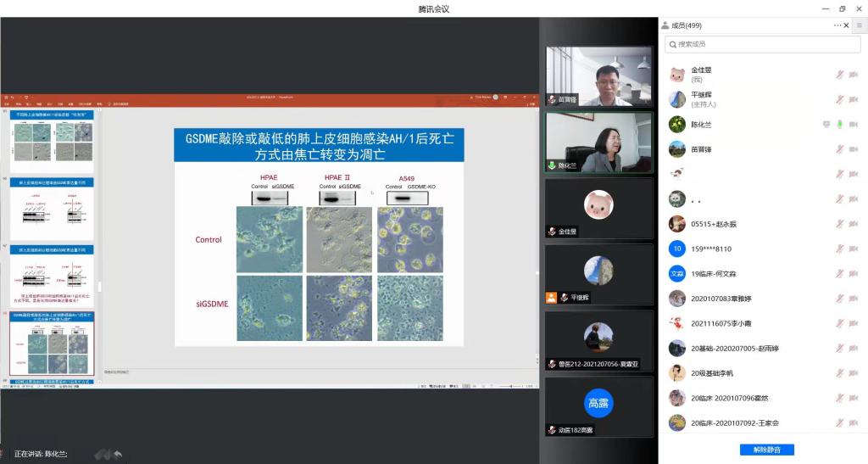Click the 成员(499) members header

686,25
